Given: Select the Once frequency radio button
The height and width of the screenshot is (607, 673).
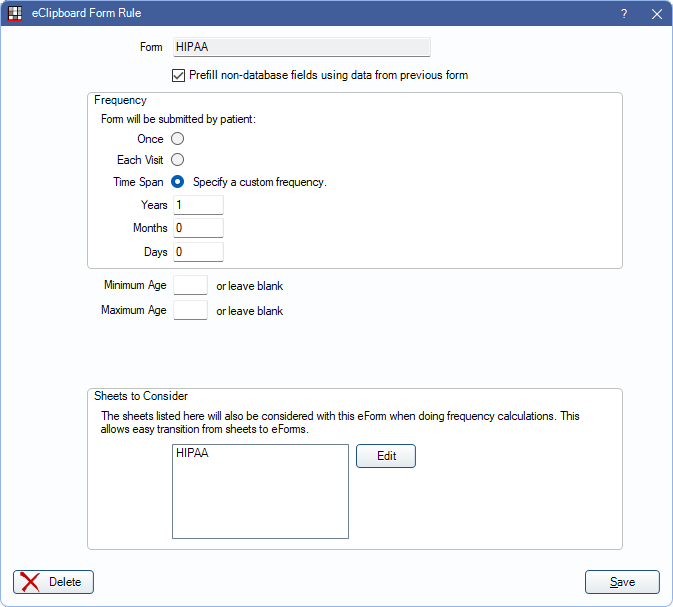Looking at the screenshot, I should pos(178,139).
